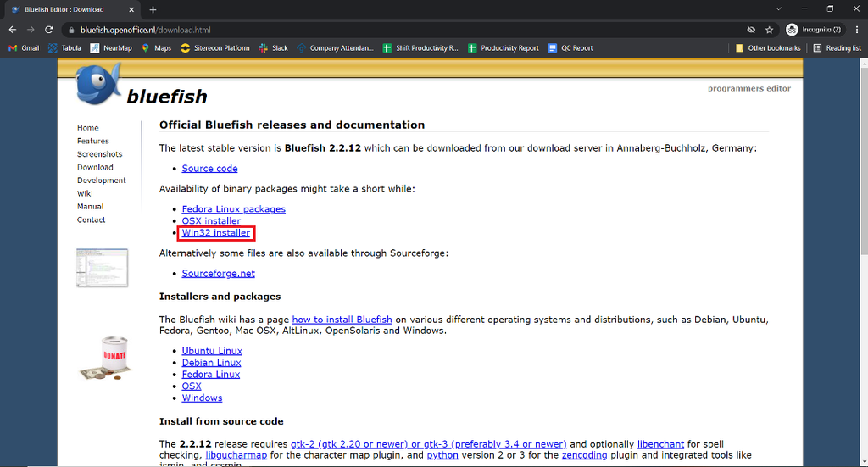
Task: Click the Bluefish screenshot thumbnail
Action: 102,268
